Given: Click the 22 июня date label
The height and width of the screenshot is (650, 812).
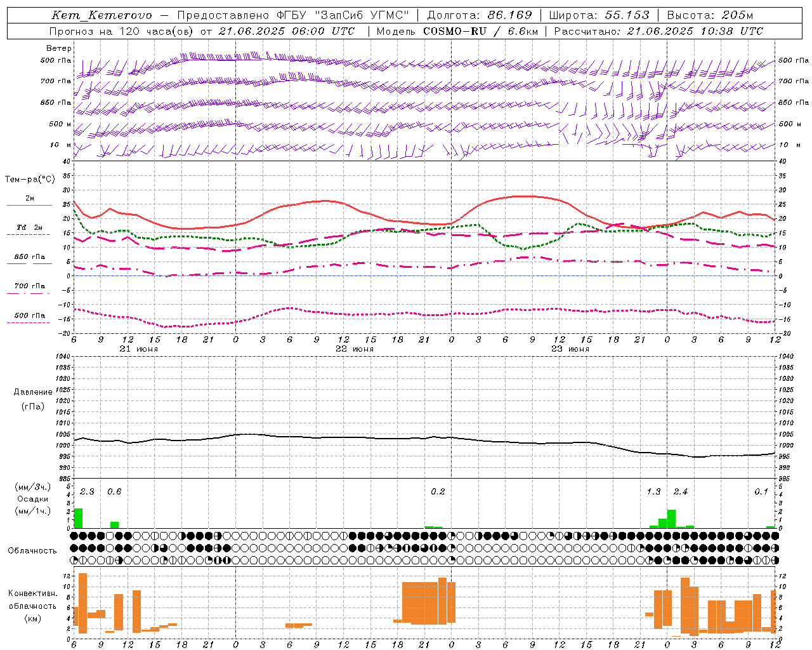Looking at the screenshot, I should tap(355, 349).
